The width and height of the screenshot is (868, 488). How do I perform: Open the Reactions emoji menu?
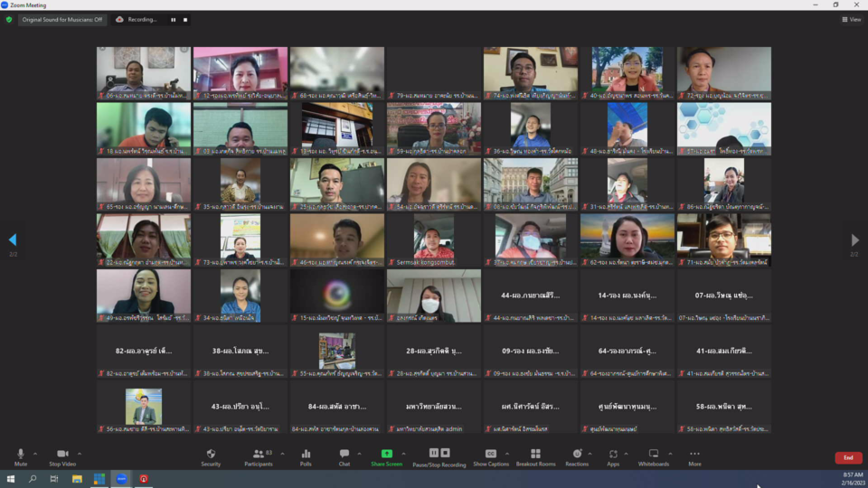point(577,456)
